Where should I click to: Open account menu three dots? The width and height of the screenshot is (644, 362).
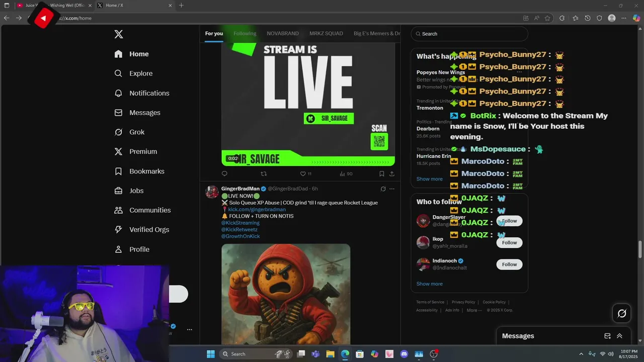[190, 330]
